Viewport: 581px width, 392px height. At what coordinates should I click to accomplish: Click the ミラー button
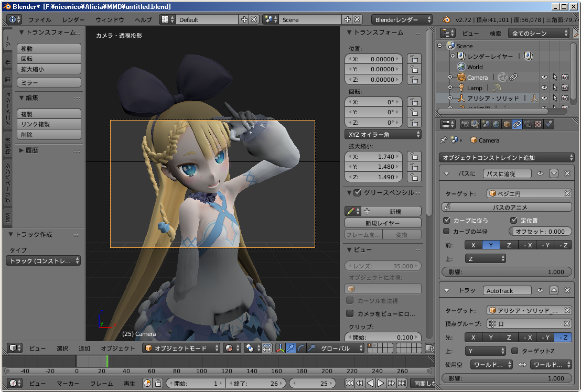(49, 83)
